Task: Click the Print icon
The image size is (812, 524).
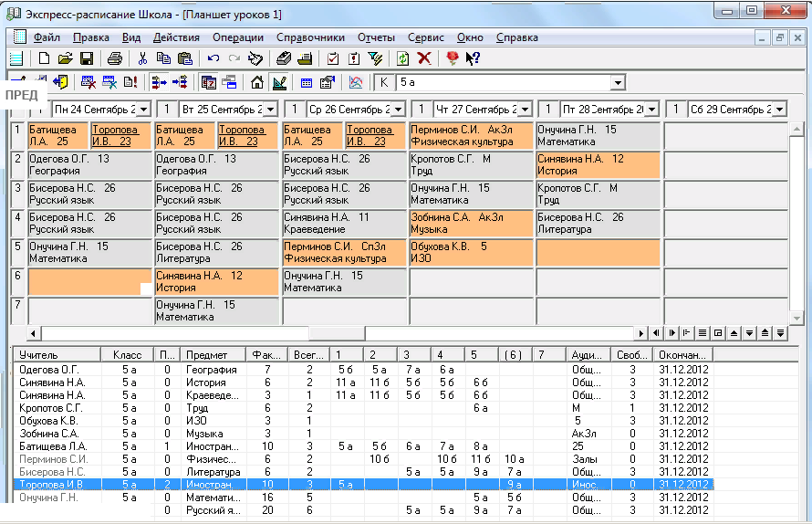Action: (115, 58)
